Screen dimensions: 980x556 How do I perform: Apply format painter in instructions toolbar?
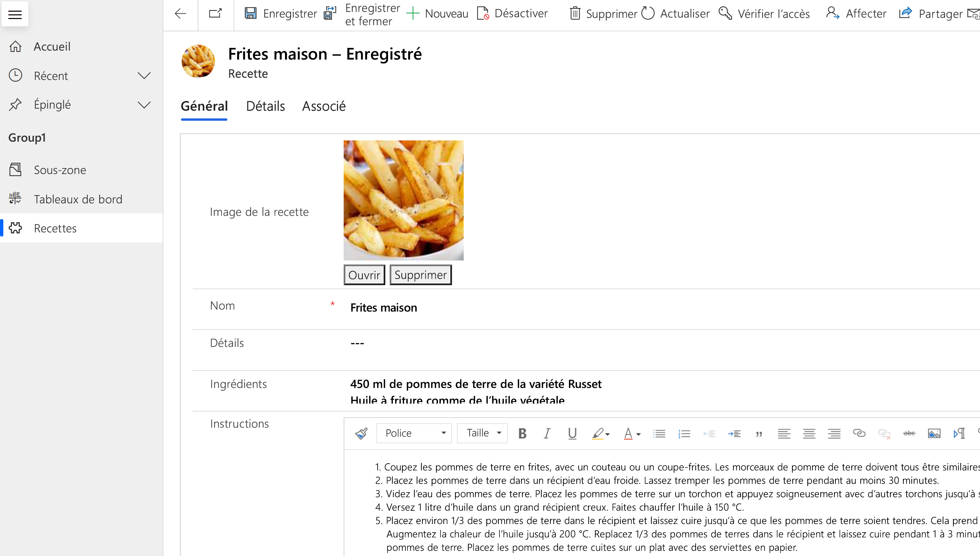coord(361,433)
